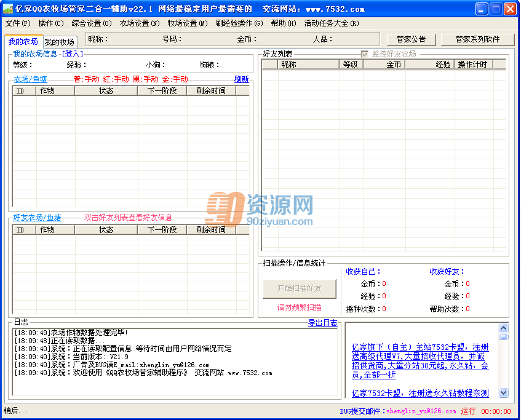Click the 刷新 refresh link
The width and height of the screenshot is (521, 420).
coord(242,79)
